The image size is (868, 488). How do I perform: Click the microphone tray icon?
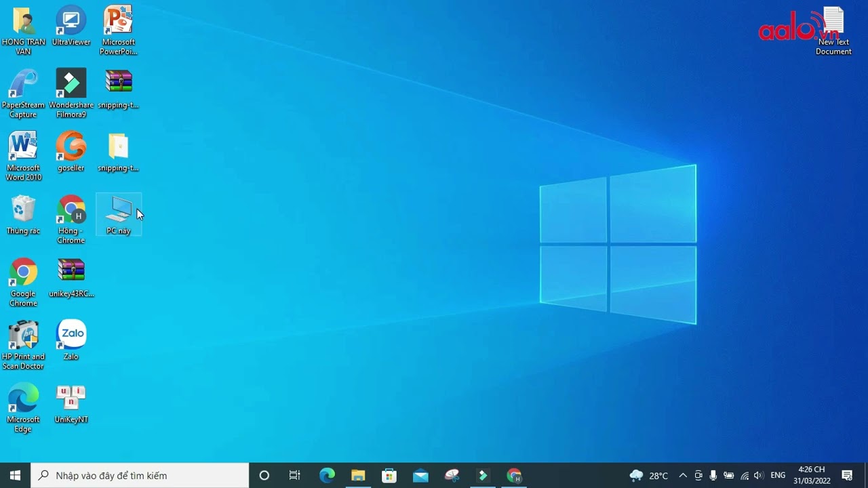pos(713,476)
